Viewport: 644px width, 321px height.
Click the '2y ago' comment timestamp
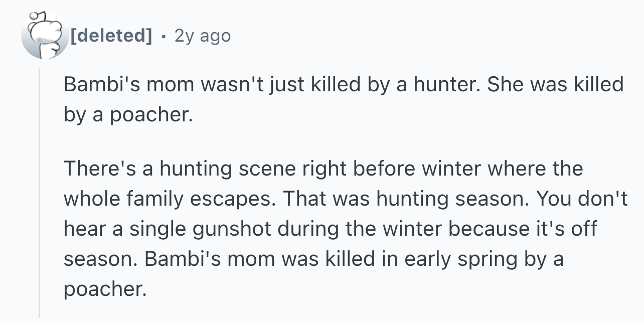pos(203,36)
